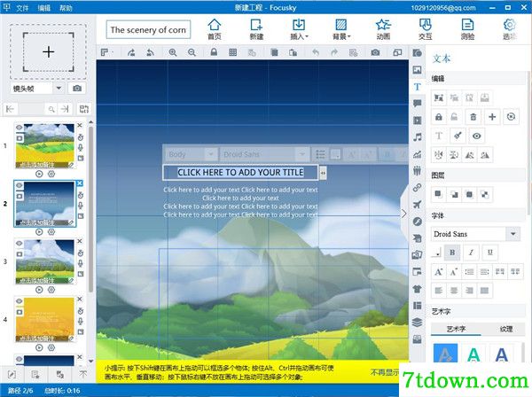Toggle visibility eye on slide 2 thumbnail
532x397 pixels.
(x=20, y=185)
